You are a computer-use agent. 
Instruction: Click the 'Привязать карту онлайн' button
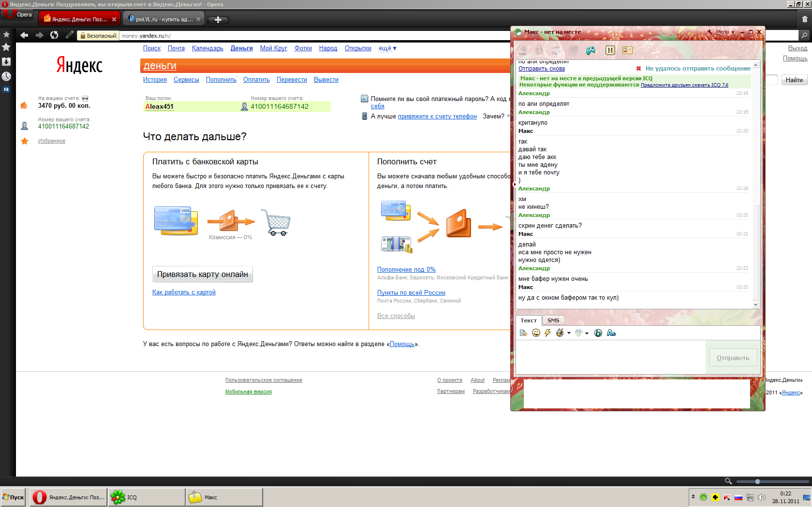pyautogui.click(x=203, y=274)
